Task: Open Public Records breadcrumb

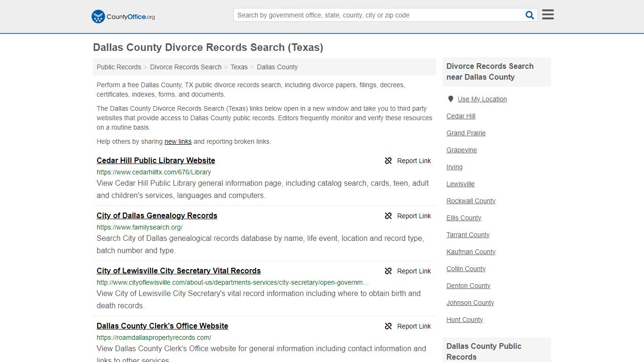Action: coord(119,67)
